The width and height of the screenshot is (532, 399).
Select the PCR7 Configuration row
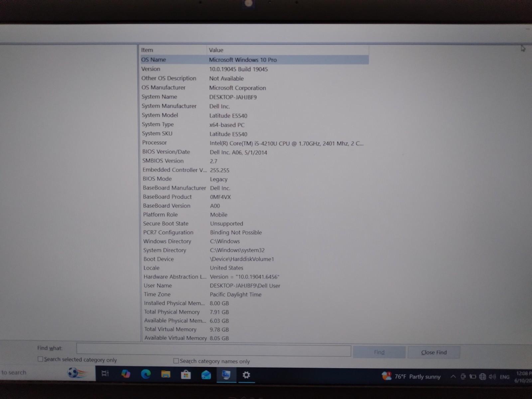tap(254, 232)
